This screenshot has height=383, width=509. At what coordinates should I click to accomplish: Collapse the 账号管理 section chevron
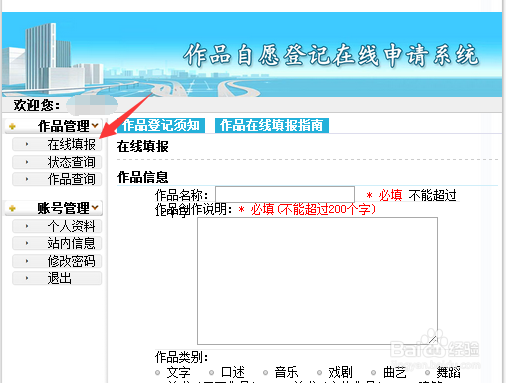[95, 207]
